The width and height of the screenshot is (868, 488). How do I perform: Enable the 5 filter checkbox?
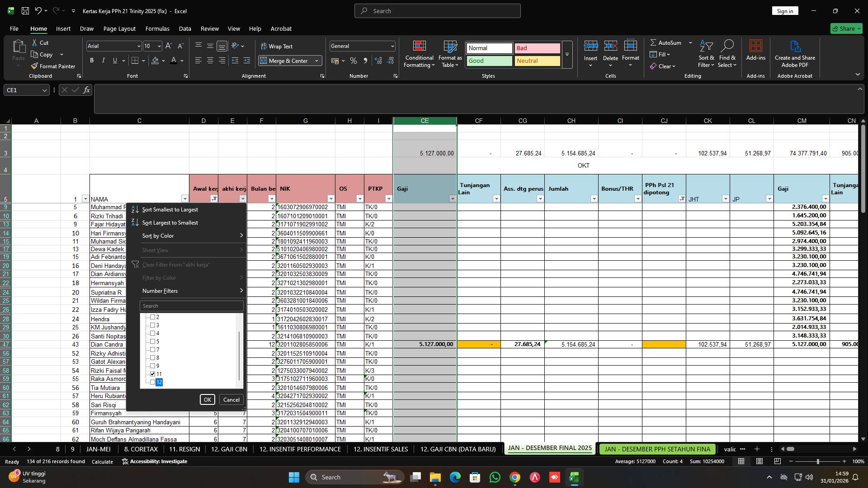coord(153,341)
